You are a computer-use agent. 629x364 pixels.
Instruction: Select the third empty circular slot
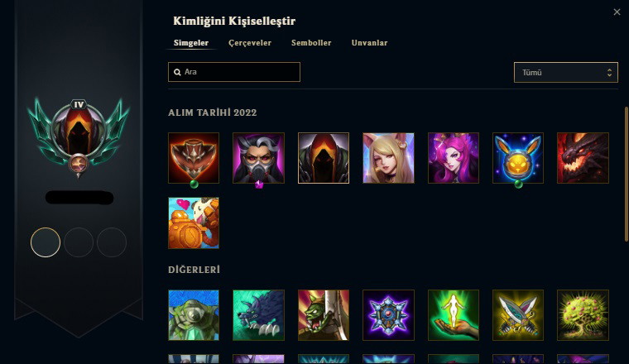tap(112, 242)
